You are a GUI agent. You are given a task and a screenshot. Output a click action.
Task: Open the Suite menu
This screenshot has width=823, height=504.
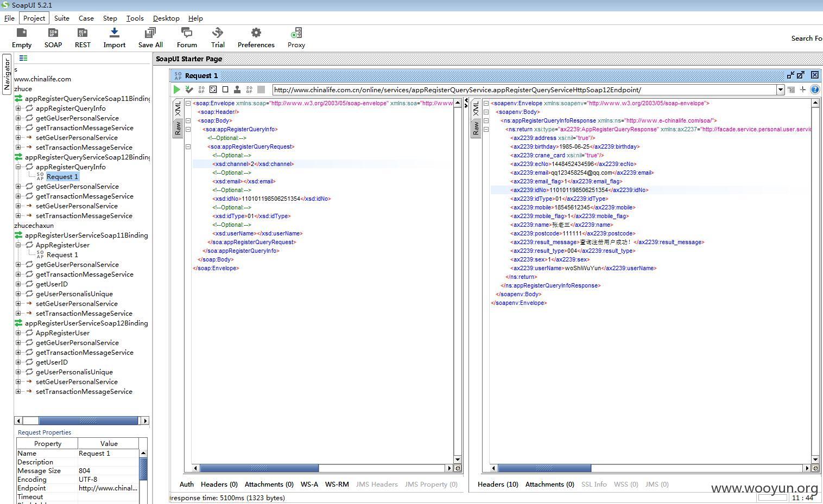click(x=62, y=18)
